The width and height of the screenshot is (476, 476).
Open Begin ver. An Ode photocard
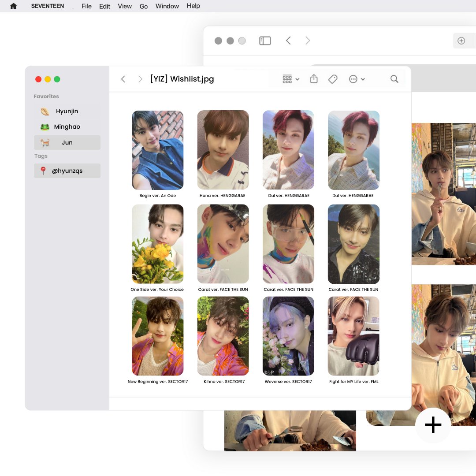[x=157, y=150]
